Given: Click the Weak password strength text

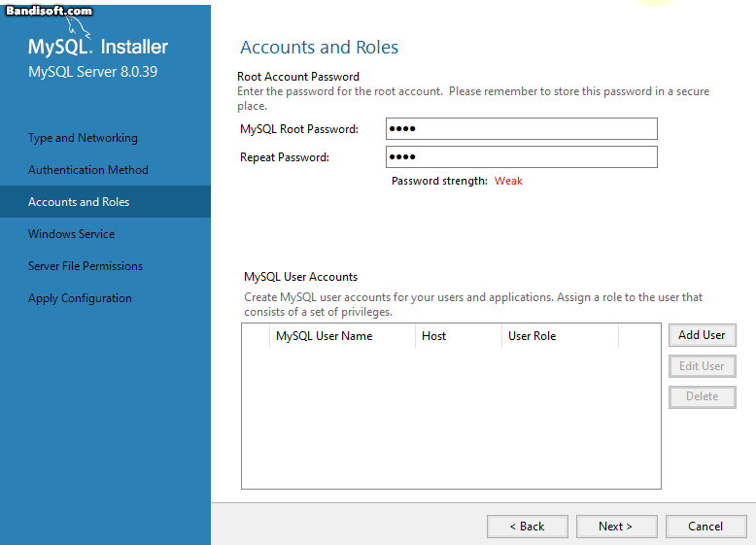Looking at the screenshot, I should (x=508, y=181).
